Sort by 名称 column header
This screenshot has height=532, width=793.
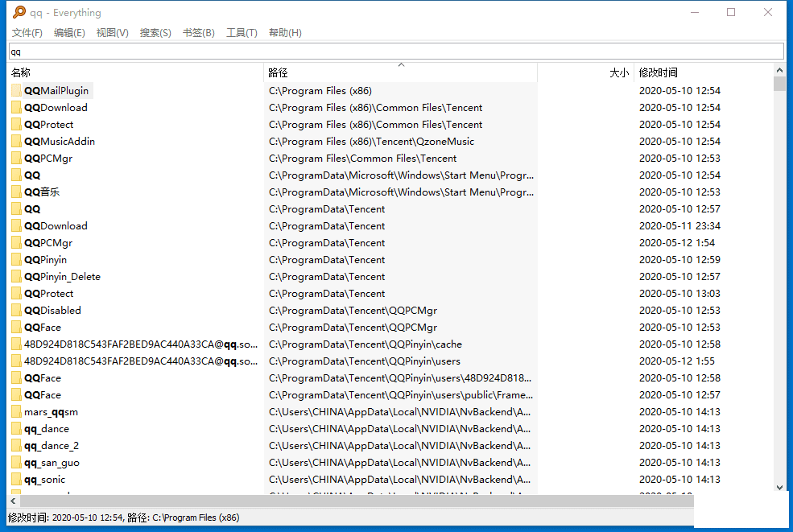click(x=135, y=72)
